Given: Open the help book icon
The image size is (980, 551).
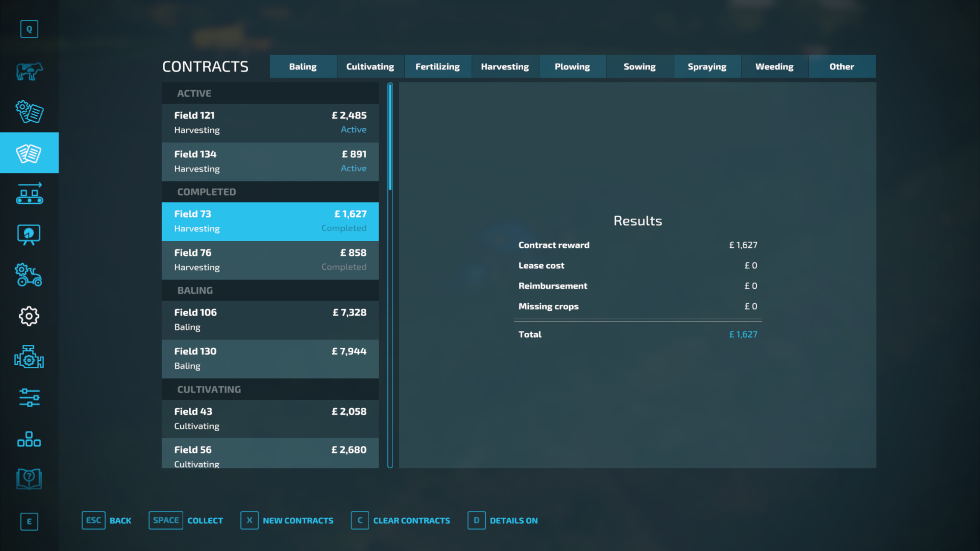Looking at the screenshot, I should click(x=29, y=479).
